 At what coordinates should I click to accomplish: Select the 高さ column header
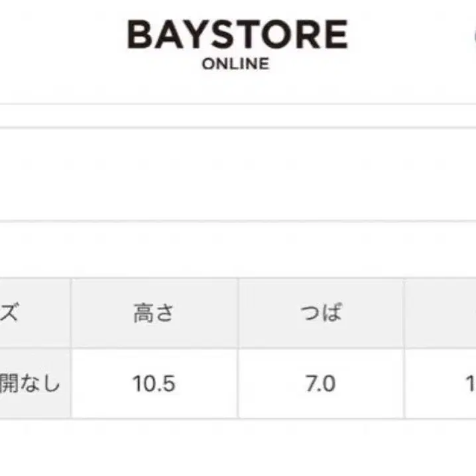pos(154,313)
